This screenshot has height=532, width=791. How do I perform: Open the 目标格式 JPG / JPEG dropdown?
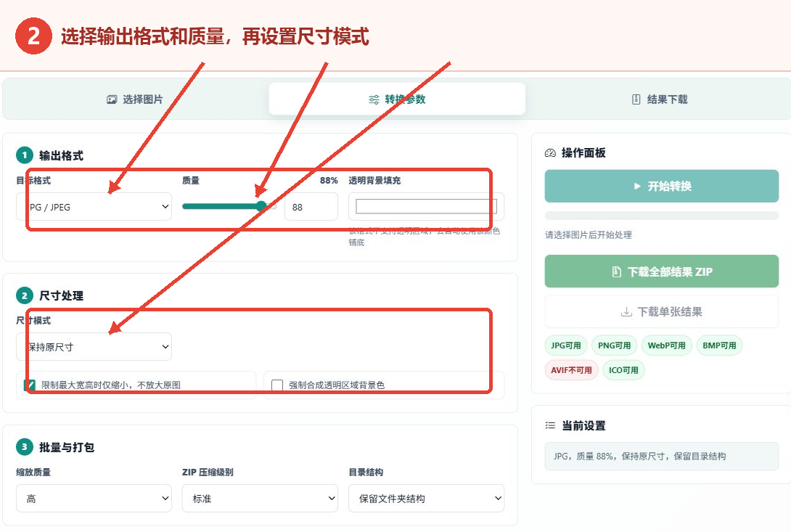94,207
